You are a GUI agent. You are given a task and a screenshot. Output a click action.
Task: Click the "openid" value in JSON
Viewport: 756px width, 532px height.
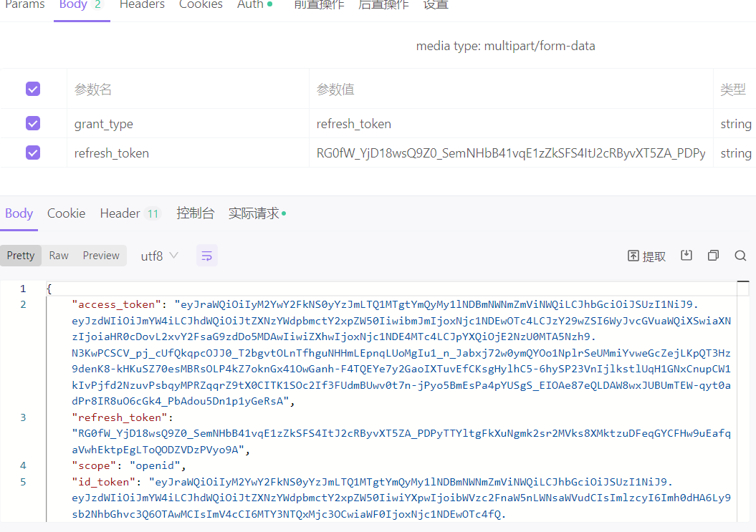pyautogui.click(x=155, y=465)
